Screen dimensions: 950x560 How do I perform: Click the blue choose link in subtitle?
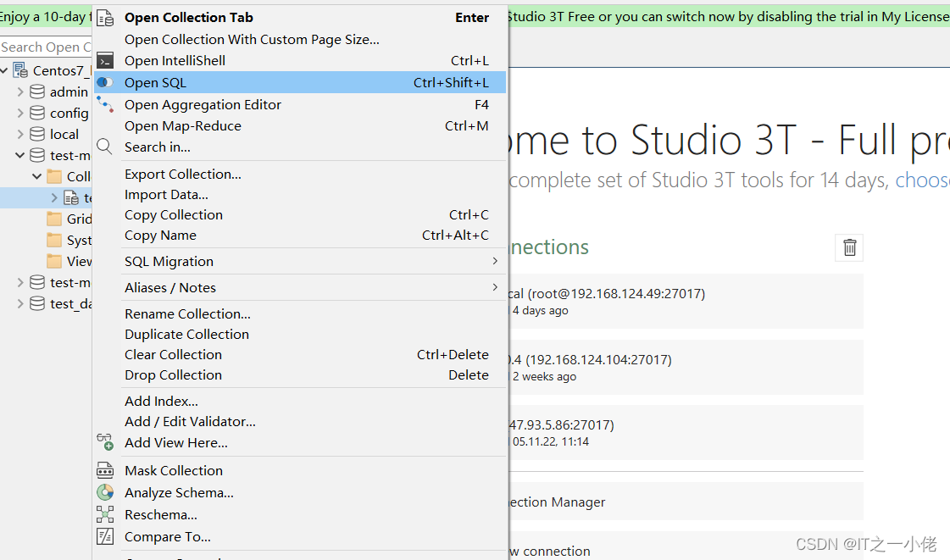tap(922, 180)
